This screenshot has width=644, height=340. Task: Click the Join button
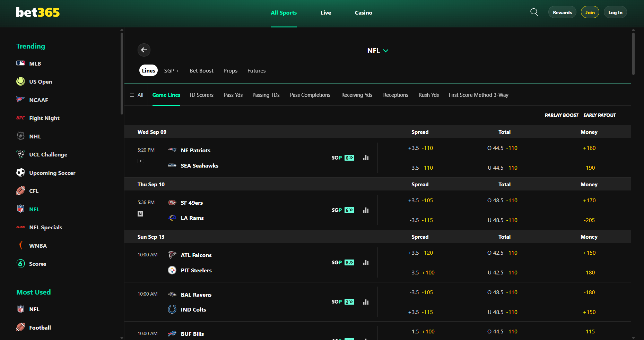590,12
